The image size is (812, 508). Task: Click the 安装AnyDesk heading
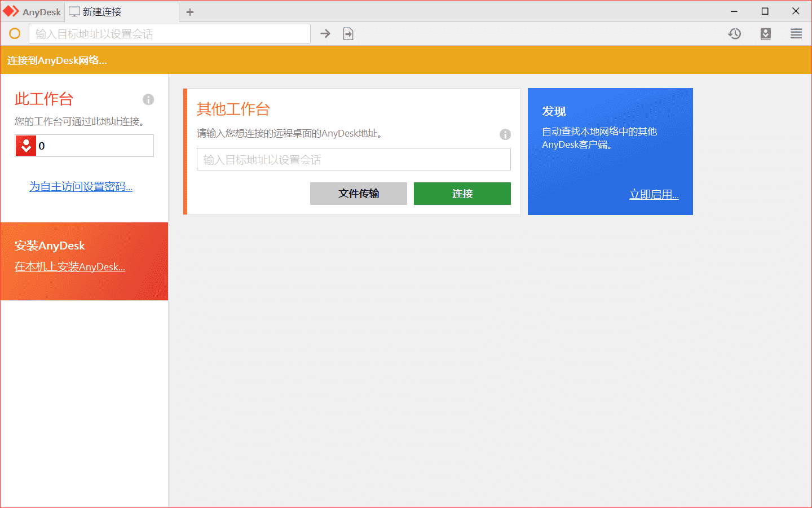click(50, 246)
